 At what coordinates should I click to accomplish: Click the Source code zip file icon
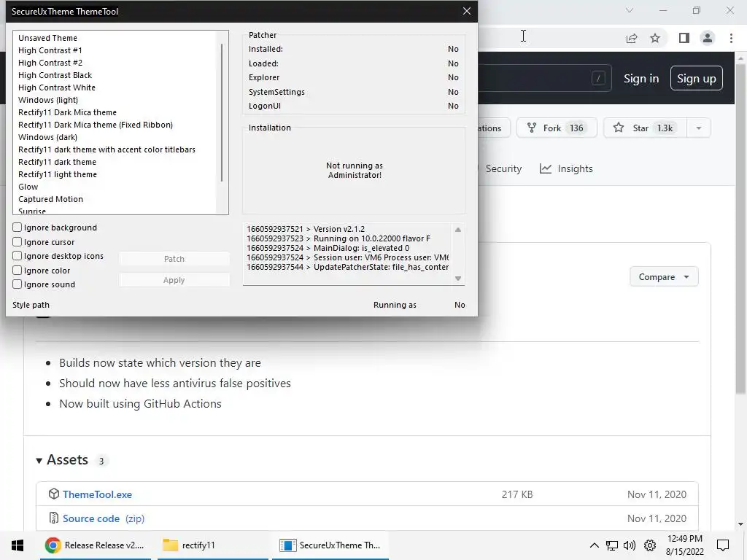click(54, 518)
